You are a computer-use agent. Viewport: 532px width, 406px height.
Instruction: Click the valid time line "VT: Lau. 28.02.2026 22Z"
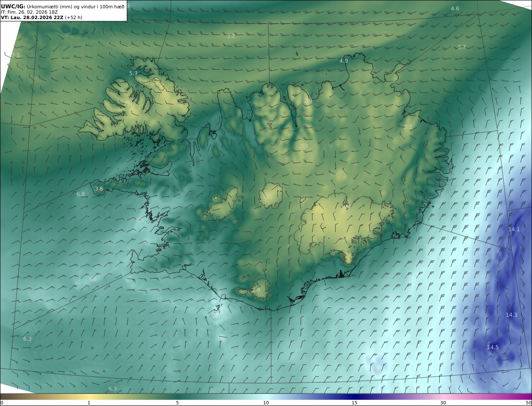point(32,17)
